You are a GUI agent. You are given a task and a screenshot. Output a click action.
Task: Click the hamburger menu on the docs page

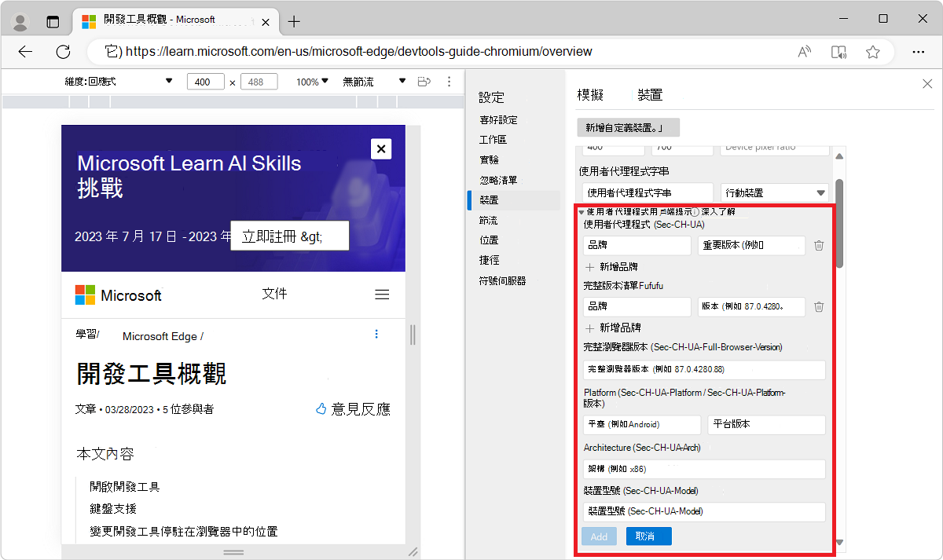coord(382,294)
